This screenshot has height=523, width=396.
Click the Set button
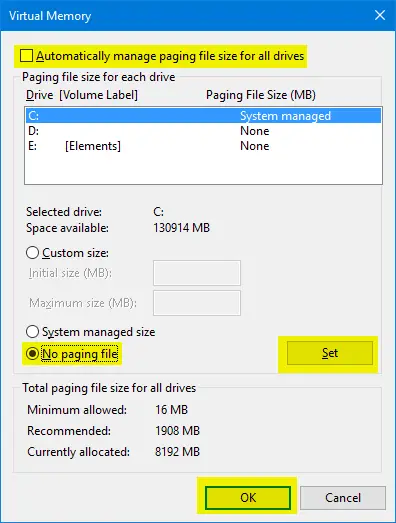point(330,353)
